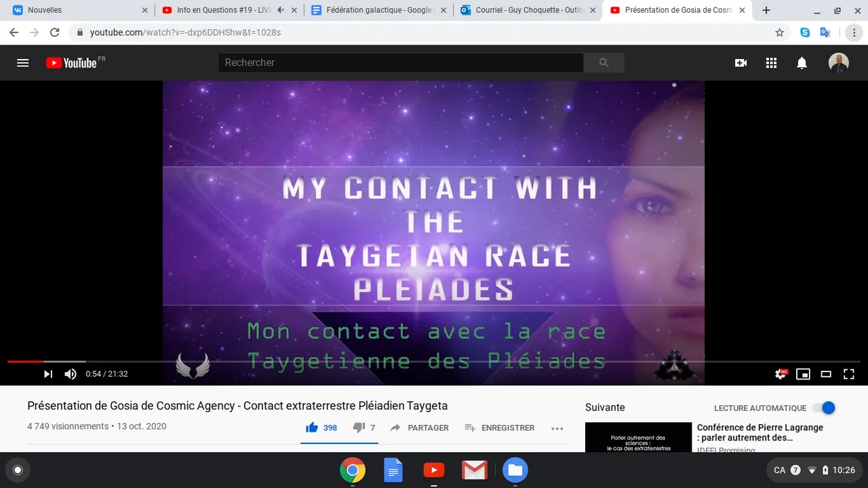Open the YouTube apps grid
The image size is (868, 488).
(x=771, y=63)
